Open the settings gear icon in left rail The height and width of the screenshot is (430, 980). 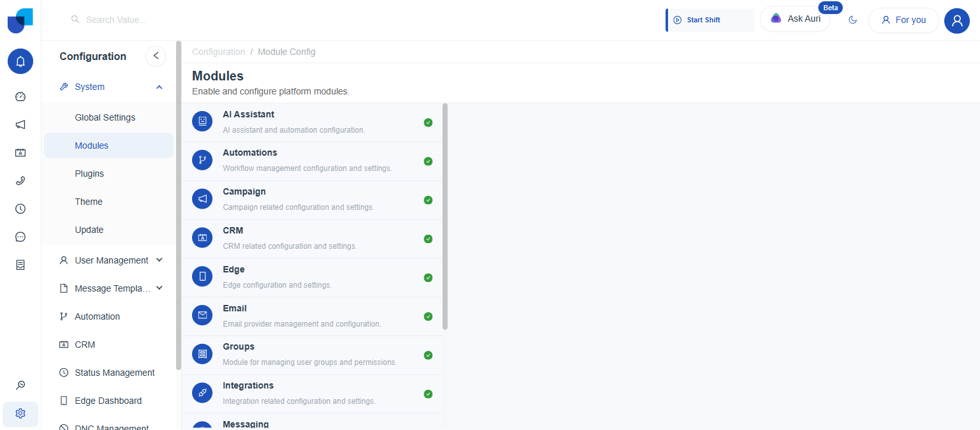pyautogui.click(x=20, y=413)
